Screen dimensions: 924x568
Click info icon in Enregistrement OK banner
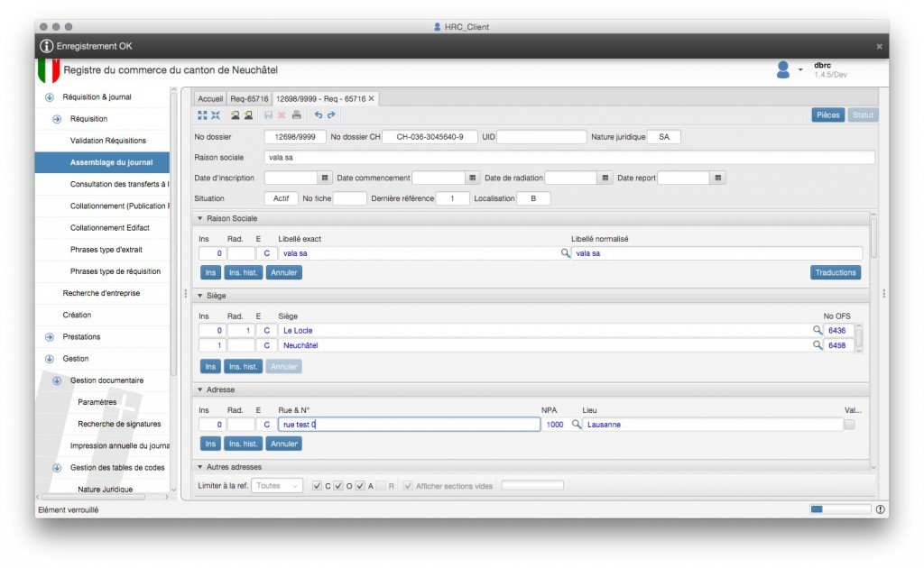(x=47, y=46)
